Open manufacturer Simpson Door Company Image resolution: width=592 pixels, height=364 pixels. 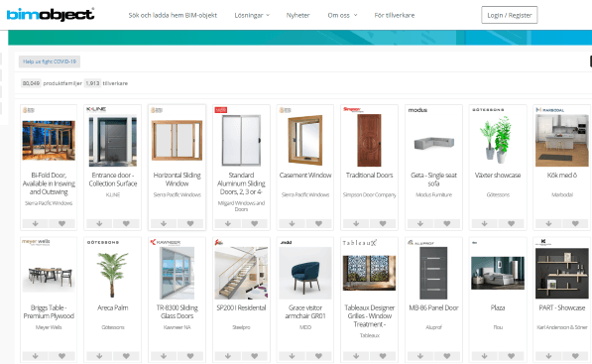point(369,194)
